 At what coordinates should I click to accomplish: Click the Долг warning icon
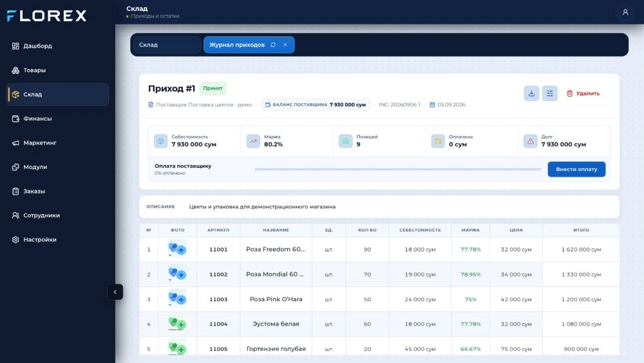(530, 141)
